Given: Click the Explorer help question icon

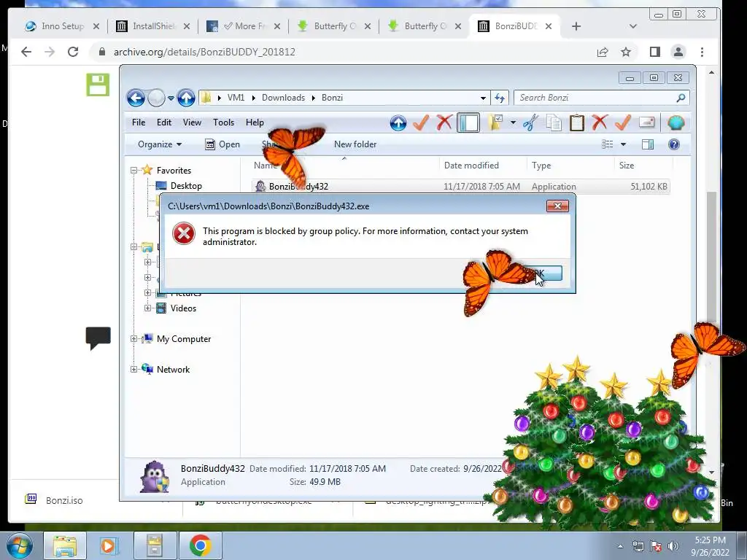Looking at the screenshot, I should coord(673,144).
